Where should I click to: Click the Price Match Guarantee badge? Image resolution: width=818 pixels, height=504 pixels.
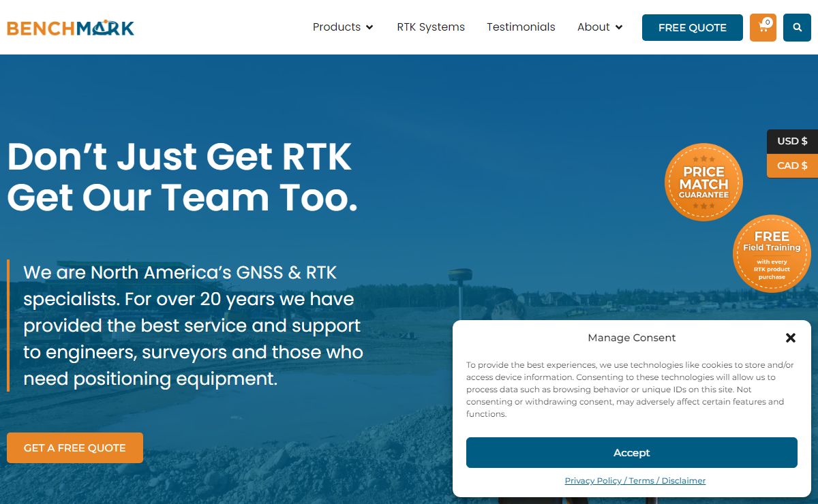click(703, 182)
